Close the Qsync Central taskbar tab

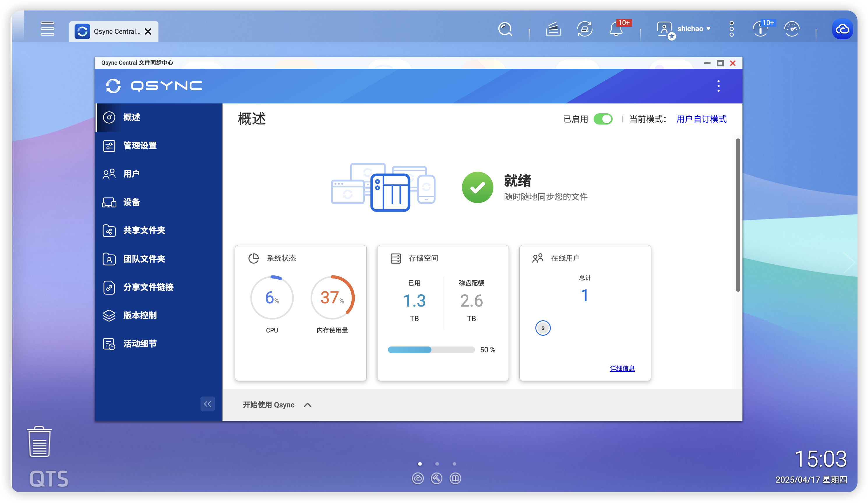click(148, 32)
